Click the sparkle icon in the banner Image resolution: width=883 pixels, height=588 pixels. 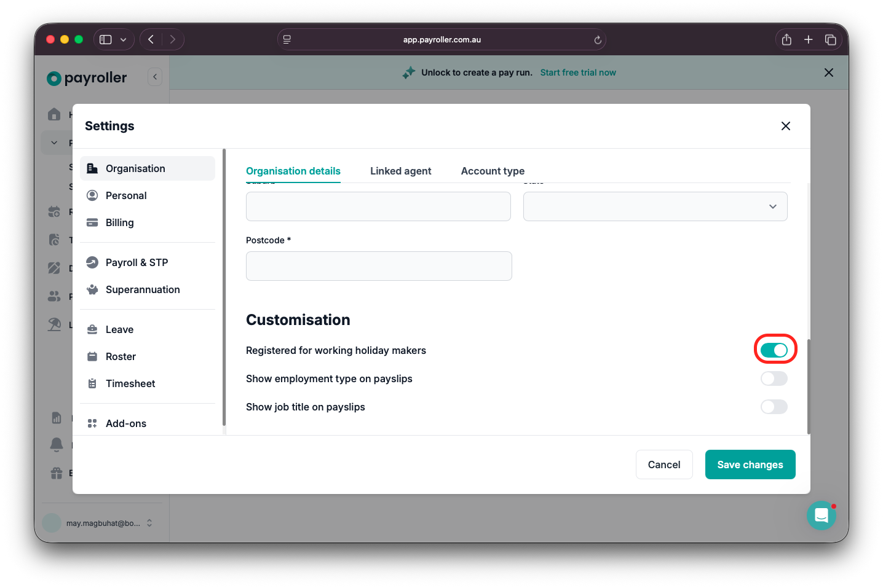point(409,73)
